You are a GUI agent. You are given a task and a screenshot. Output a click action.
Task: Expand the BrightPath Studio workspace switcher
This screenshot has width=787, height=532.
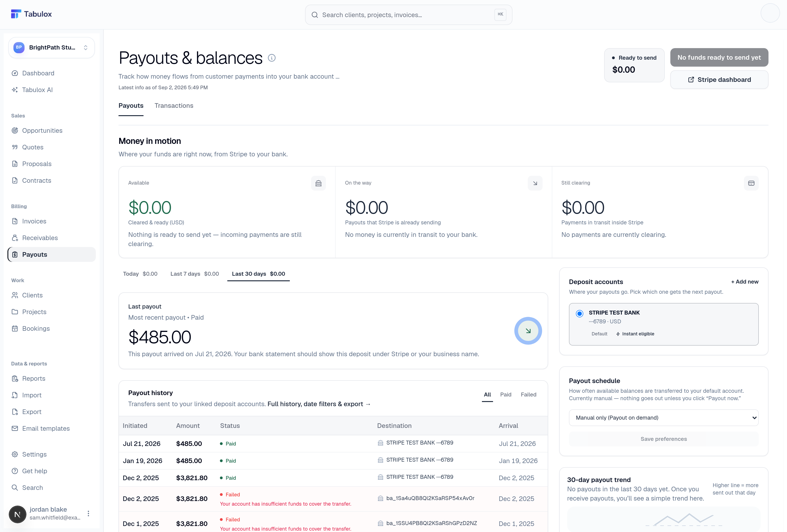(x=51, y=47)
